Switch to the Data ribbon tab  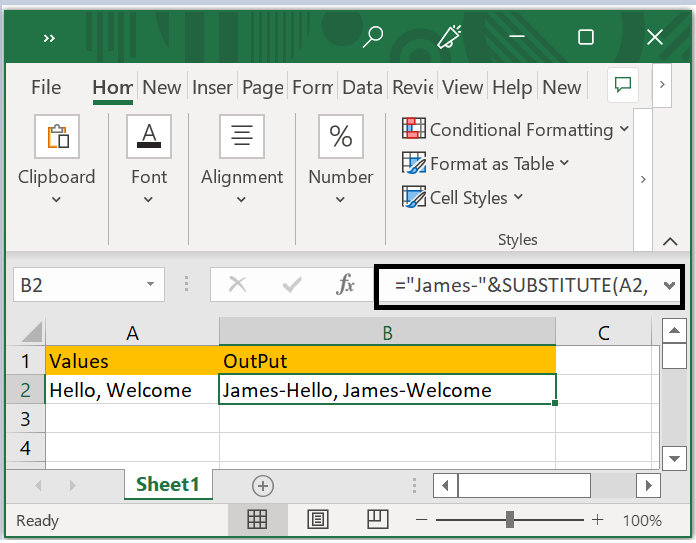pos(362,87)
